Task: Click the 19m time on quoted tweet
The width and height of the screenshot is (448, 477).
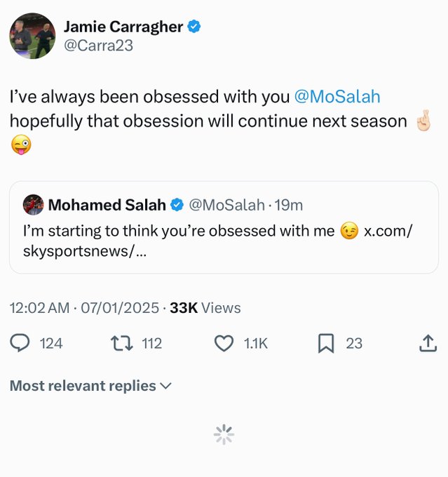Action: click(289, 205)
